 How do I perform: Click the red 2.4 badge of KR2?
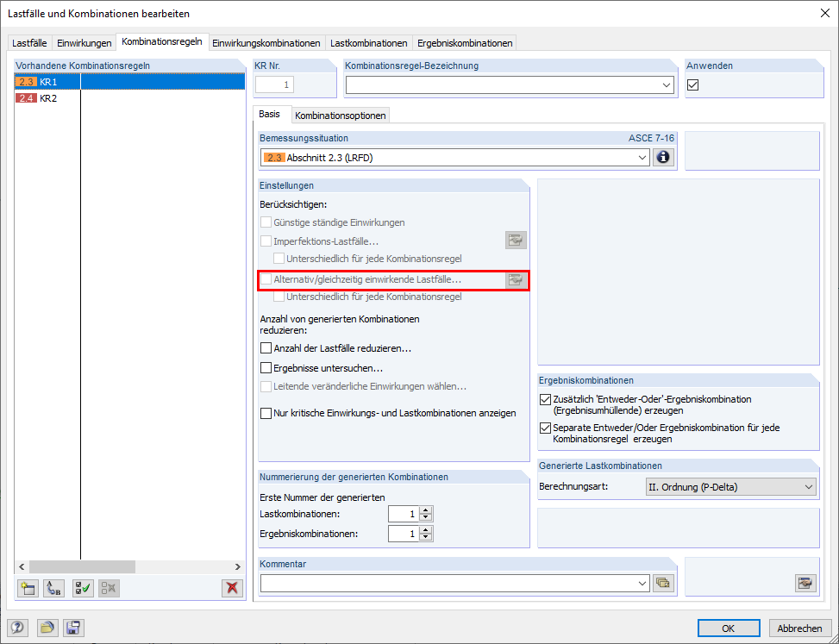point(26,98)
